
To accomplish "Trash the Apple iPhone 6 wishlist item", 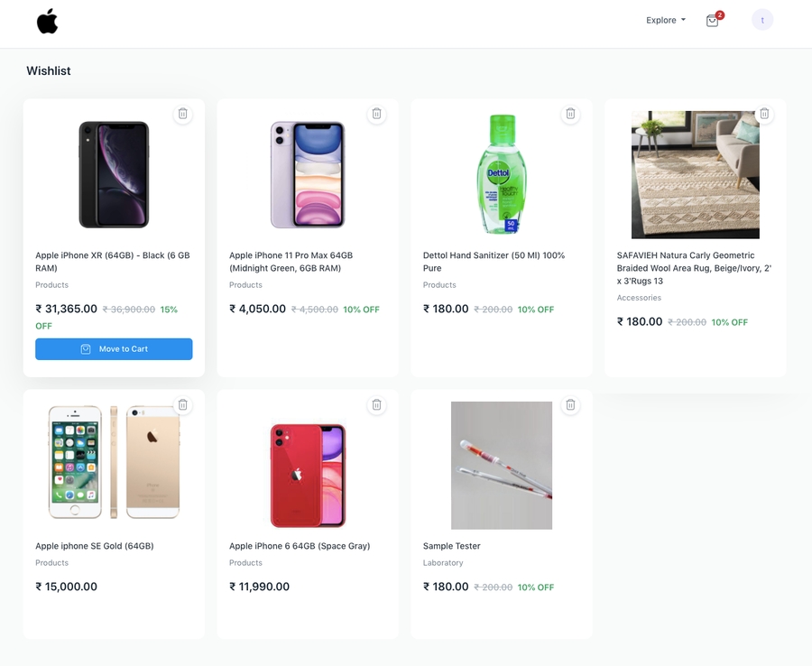I will 377,405.
